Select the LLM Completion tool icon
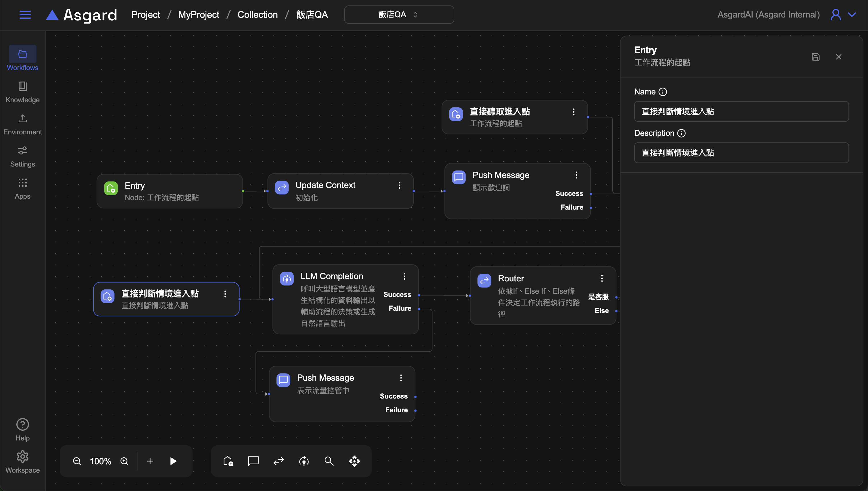Screen dimensions: 868x491 click(x=304, y=461)
